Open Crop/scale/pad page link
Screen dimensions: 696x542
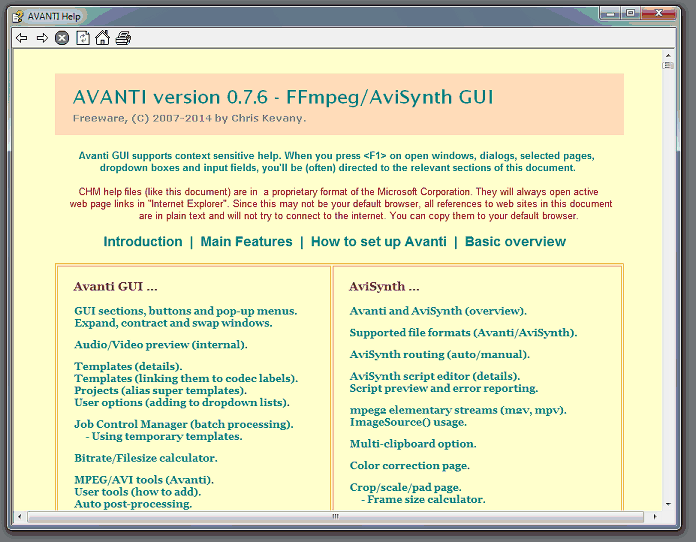point(406,487)
